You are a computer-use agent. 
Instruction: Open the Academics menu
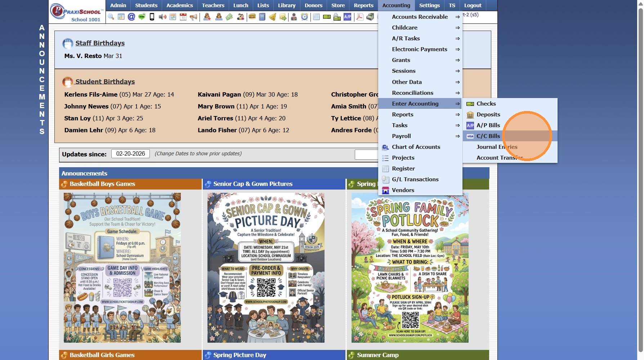(x=180, y=5)
